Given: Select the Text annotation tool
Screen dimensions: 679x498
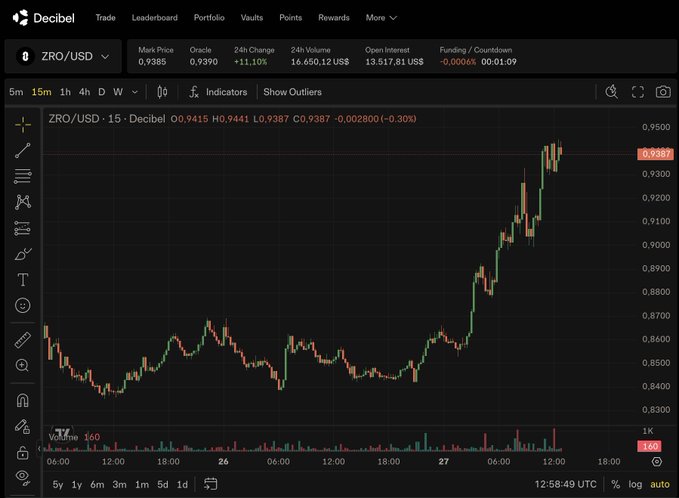Looking at the screenshot, I should pos(23,280).
